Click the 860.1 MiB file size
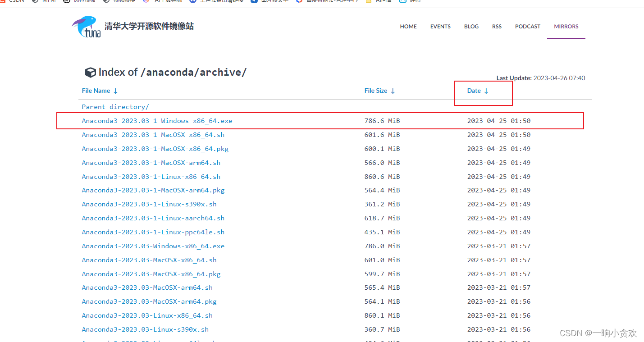This screenshot has height=342, width=644. (x=382, y=315)
